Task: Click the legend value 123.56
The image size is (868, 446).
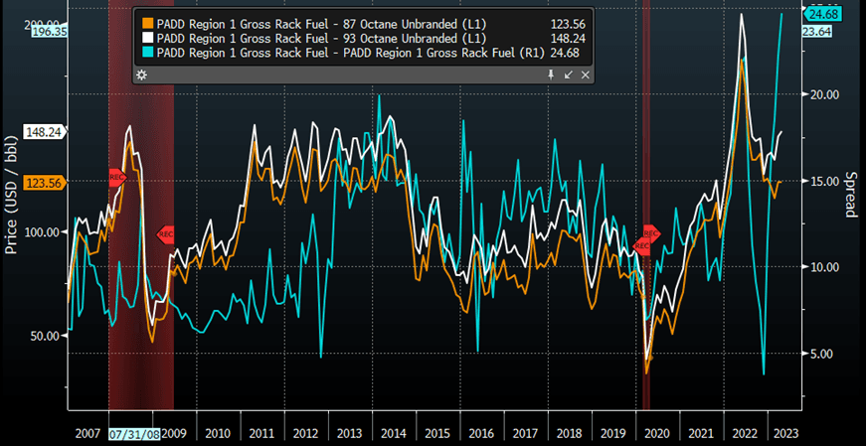Action: click(x=568, y=24)
